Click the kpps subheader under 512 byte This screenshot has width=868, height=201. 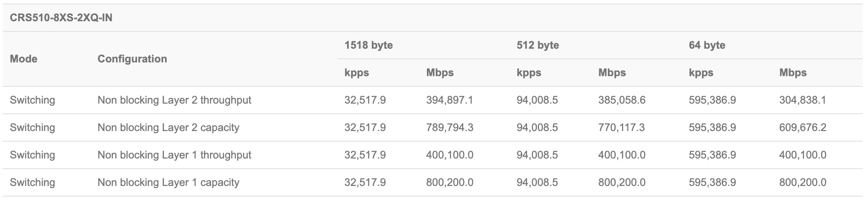[528, 73]
